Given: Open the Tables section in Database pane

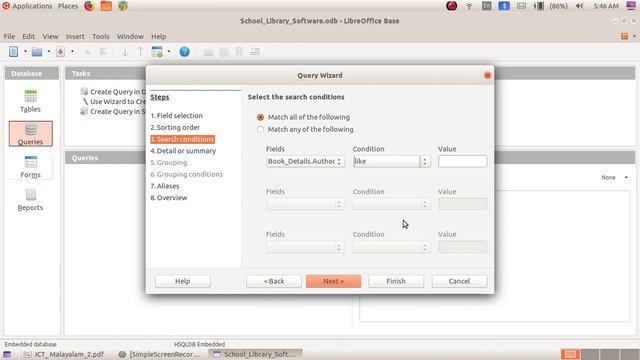Looking at the screenshot, I should [x=30, y=101].
